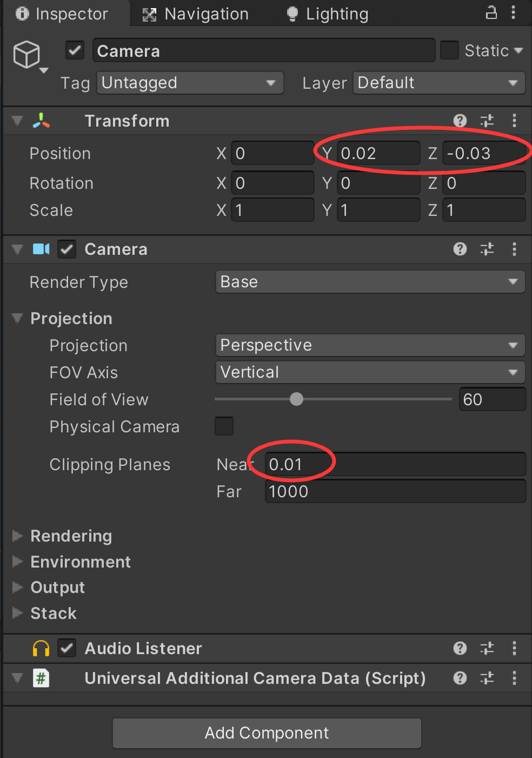Click the lock icon in the Inspector header
Viewport: 532px width, 758px height.
[491, 12]
